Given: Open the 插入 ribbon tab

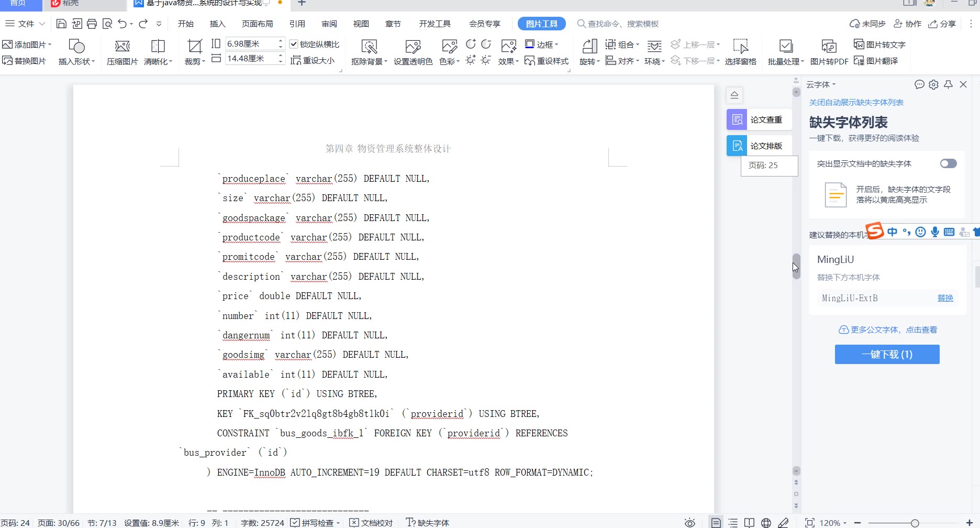Looking at the screenshot, I should (x=217, y=24).
